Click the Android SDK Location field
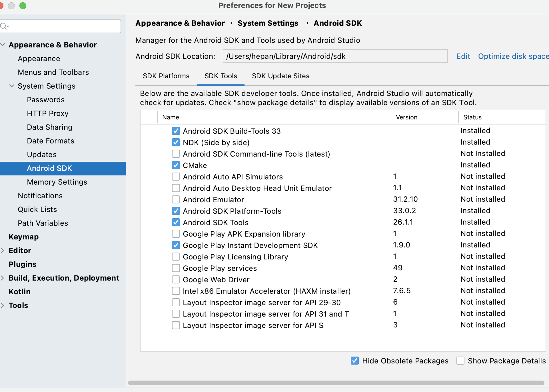 pos(335,56)
